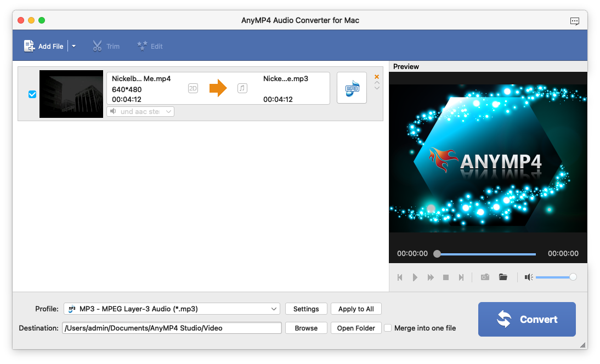Stop the preview playback
600x364 pixels.
pyautogui.click(x=446, y=277)
